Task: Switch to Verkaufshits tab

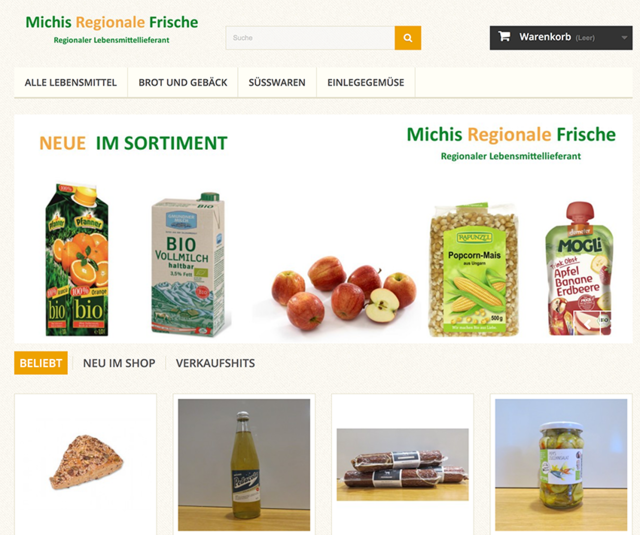Action: 216,363
